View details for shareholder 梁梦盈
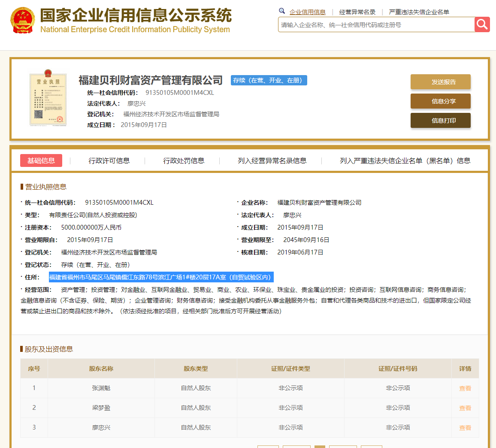The height and width of the screenshot is (448, 496). click(x=465, y=408)
